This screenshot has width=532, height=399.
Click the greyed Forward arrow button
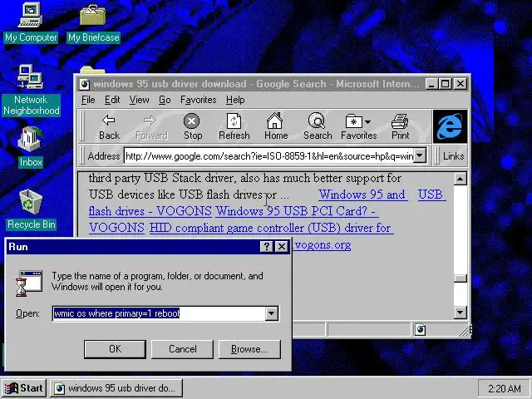coord(151,126)
